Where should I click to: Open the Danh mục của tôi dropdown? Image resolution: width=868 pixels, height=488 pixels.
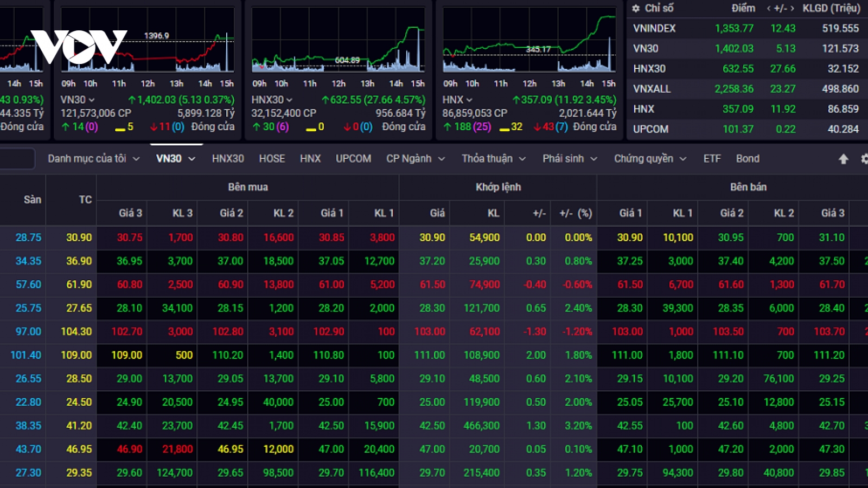(94, 158)
